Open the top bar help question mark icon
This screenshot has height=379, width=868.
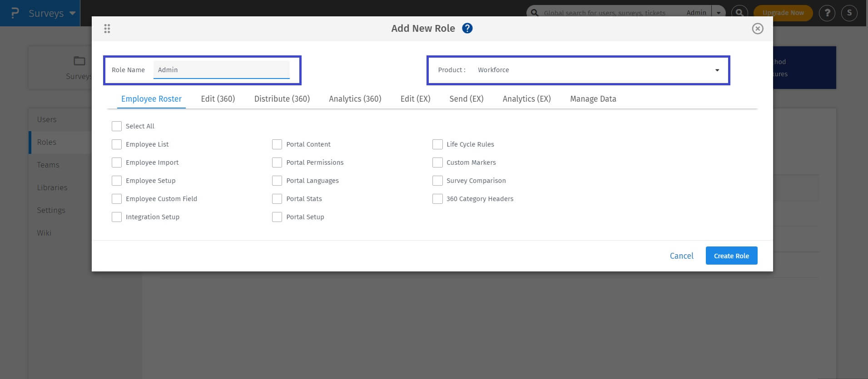point(827,13)
